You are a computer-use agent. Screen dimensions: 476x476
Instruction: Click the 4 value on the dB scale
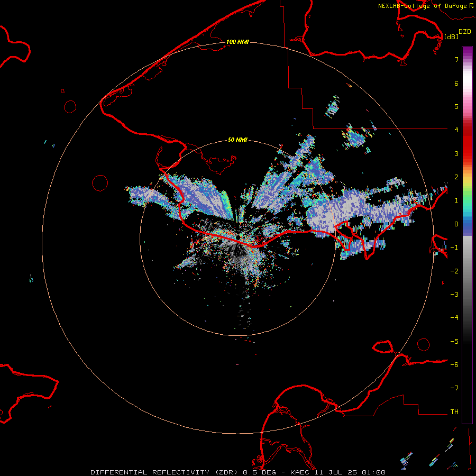[456, 130]
